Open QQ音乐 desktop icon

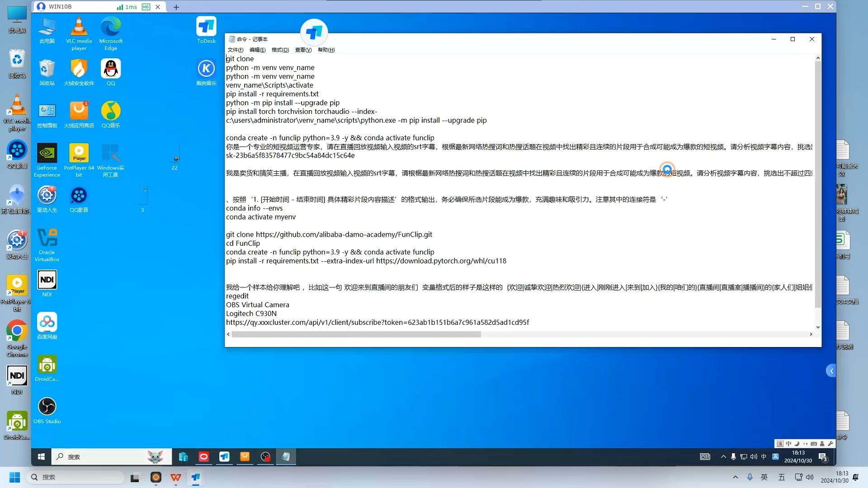point(111,114)
